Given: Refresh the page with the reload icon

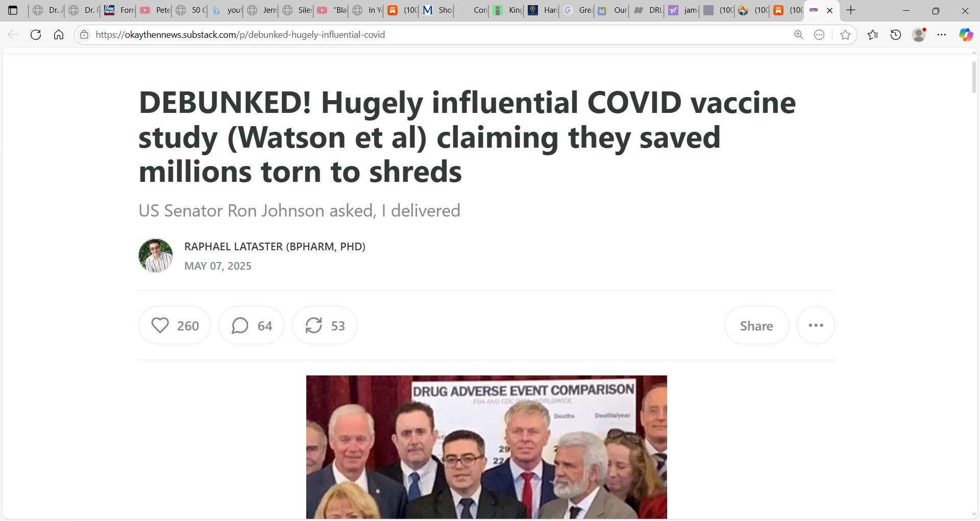Looking at the screenshot, I should click(x=36, y=35).
